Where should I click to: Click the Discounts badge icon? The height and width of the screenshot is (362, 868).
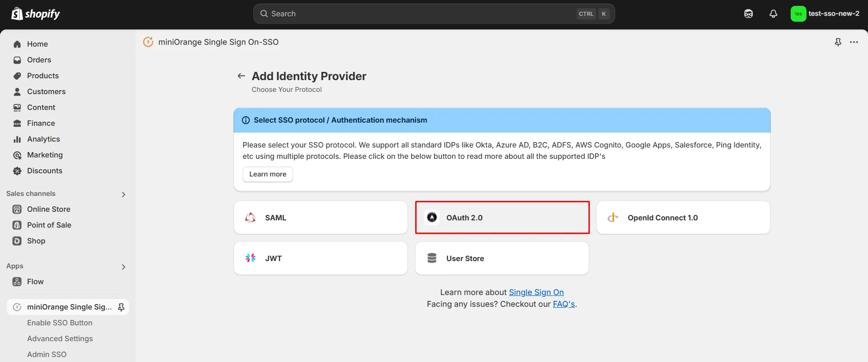click(x=17, y=171)
